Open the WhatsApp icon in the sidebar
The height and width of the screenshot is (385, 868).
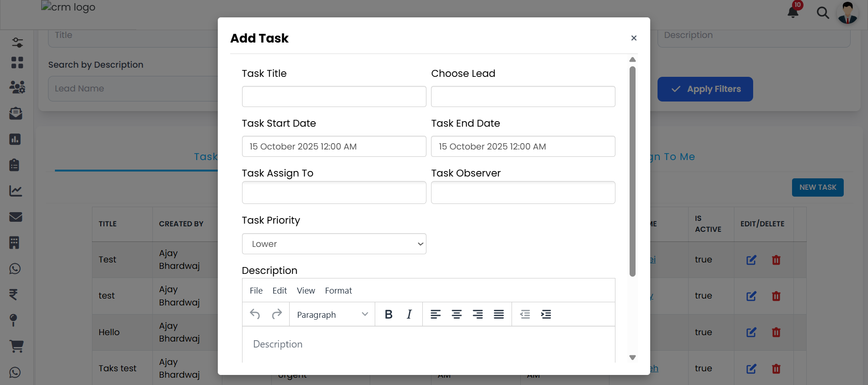[x=15, y=269]
